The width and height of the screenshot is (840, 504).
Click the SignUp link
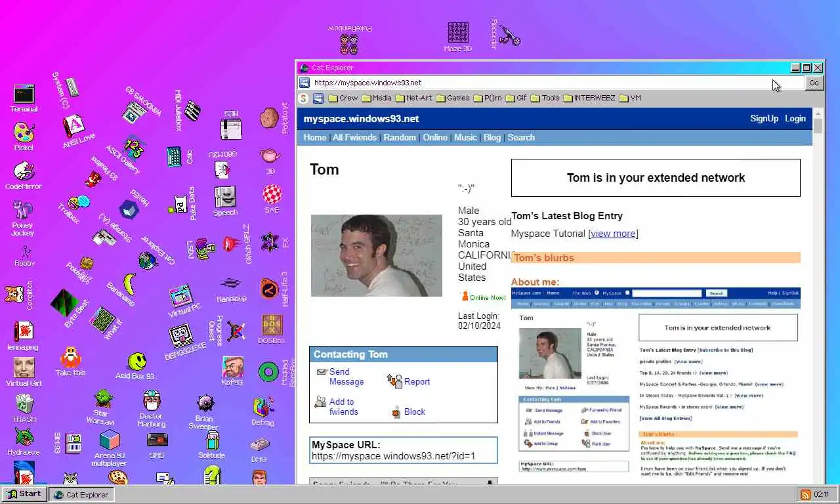[x=764, y=119]
